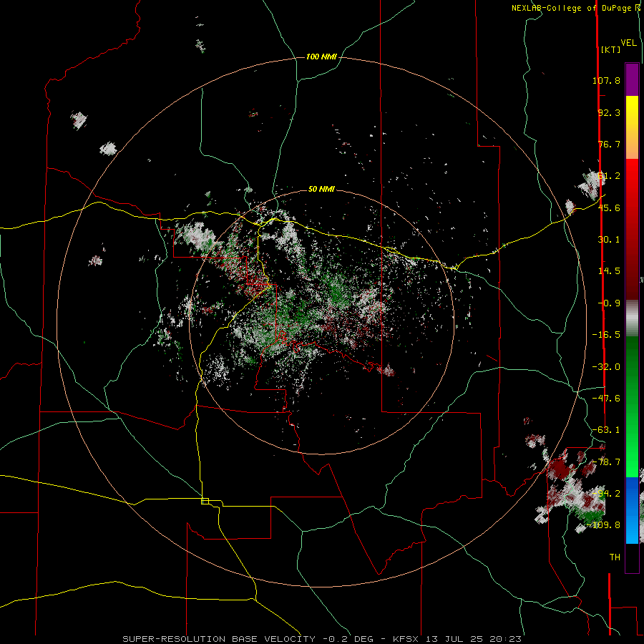This screenshot has width=644, height=644.
Task: Click the VEL legend heading
Action: [x=628, y=43]
